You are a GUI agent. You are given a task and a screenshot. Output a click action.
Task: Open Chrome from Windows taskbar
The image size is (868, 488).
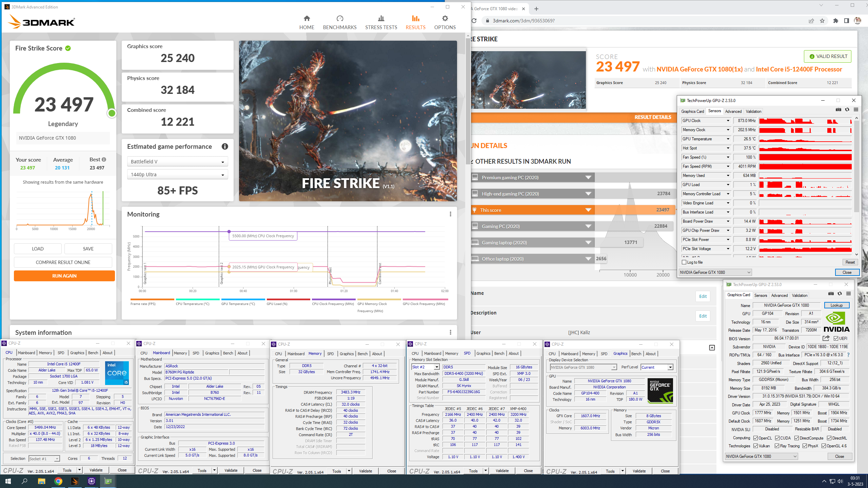coord(58,481)
